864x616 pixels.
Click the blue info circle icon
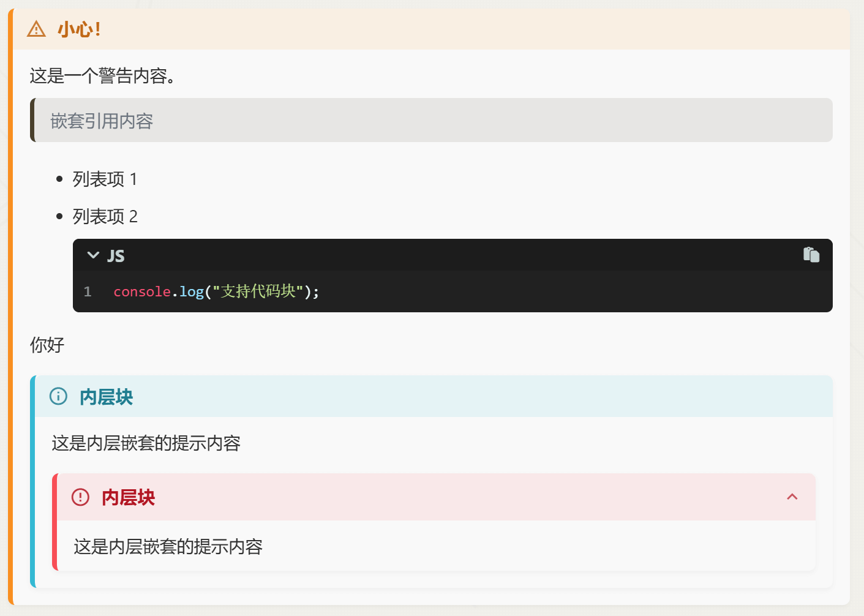pyautogui.click(x=58, y=396)
